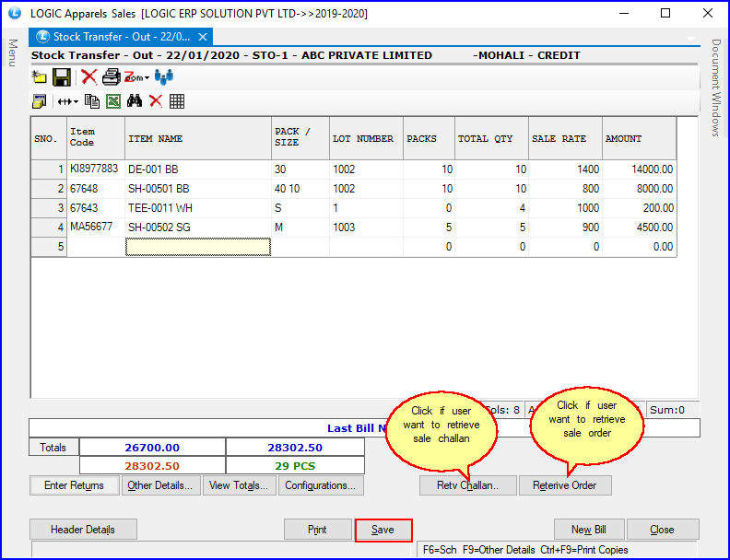Viewport: 730px width, 560px height.
Task: Click the SALE RATE column header
Action: click(565, 138)
